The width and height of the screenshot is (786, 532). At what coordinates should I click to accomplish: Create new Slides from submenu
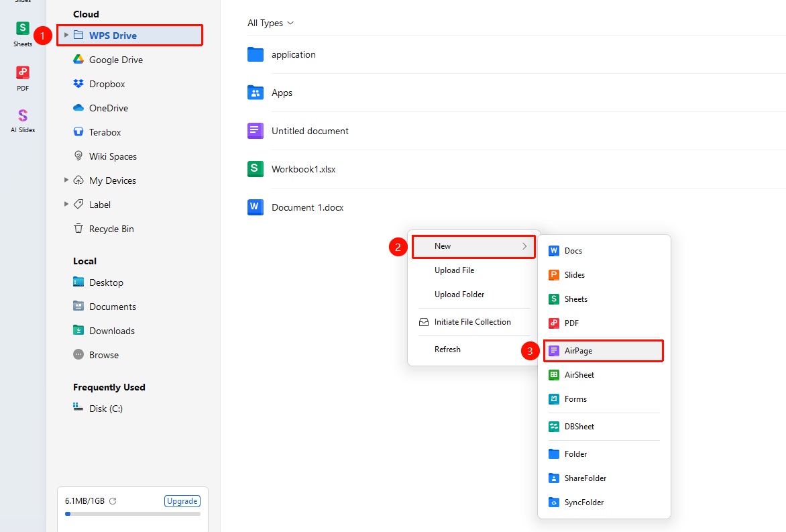[x=604, y=275]
